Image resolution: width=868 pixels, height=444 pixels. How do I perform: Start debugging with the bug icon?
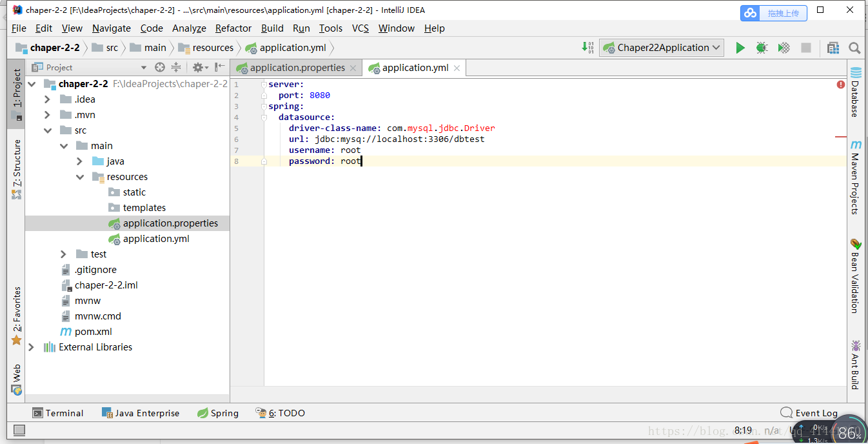pyautogui.click(x=762, y=48)
